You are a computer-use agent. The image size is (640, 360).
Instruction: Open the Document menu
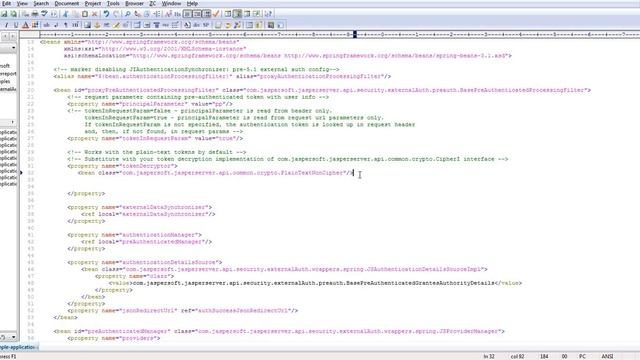(67, 3)
